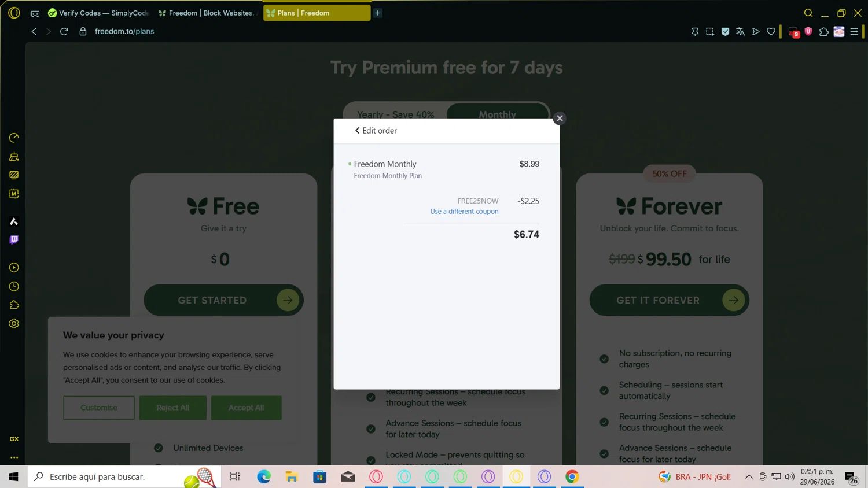The height and width of the screenshot is (488, 868).
Task: Reload the current page
Action: (64, 32)
